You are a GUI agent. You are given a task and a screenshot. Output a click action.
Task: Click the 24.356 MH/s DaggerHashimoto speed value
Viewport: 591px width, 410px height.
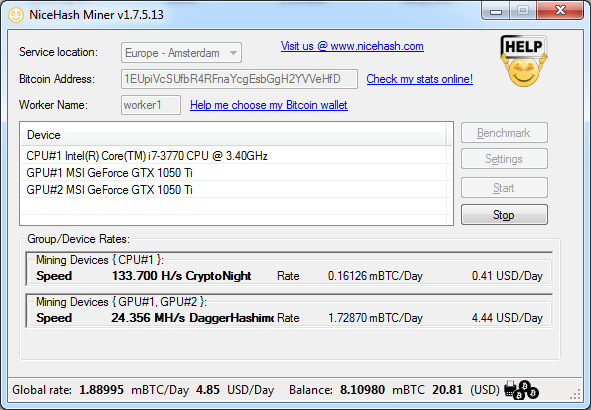(193, 318)
